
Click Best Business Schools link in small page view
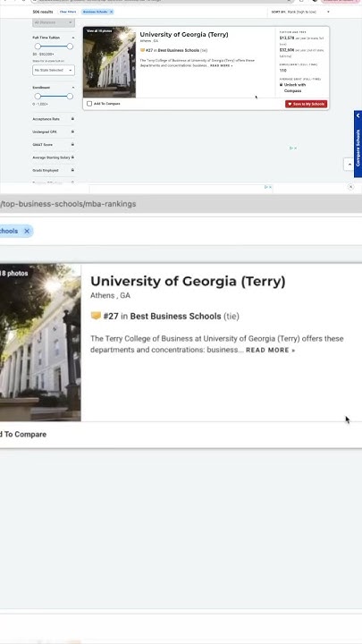click(x=179, y=50)
